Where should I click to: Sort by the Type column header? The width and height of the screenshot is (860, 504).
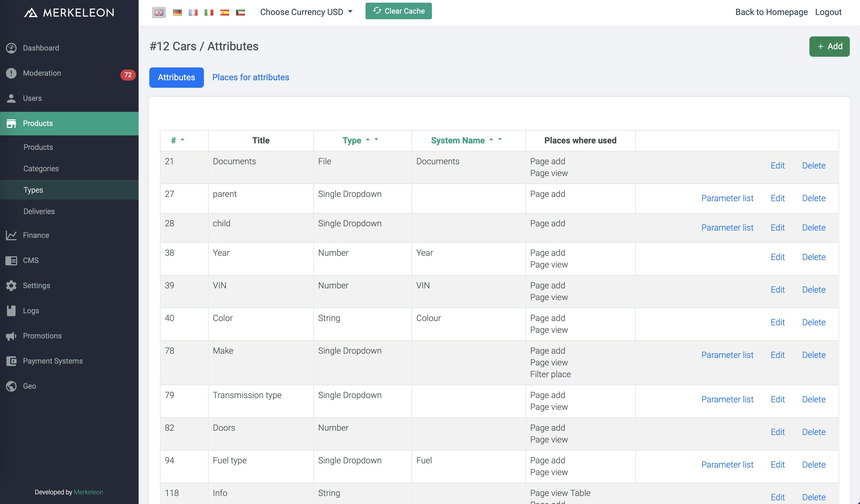[352, 141]
